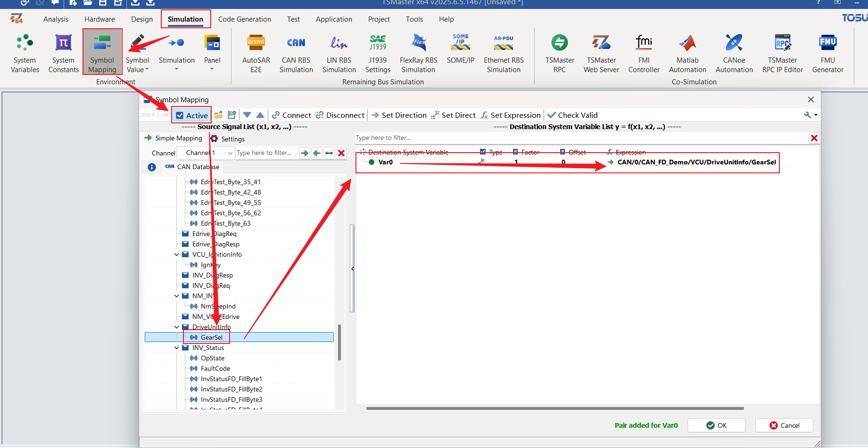This screenshot has height=448, width=868.
Task: Open Matlab Automation
Action: tap(687, 53)
